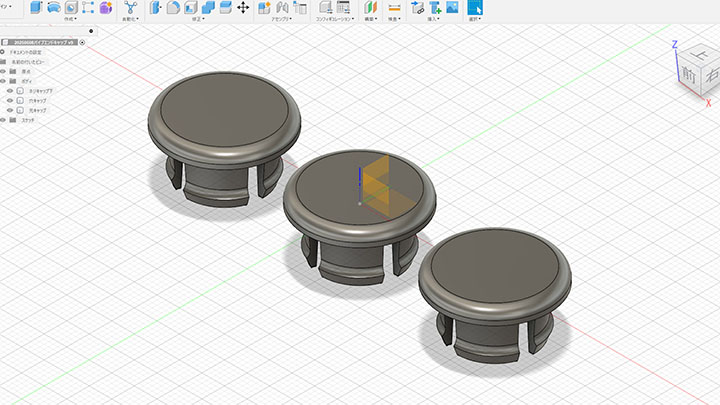This screenshot has width=720, height=405.
Task: Hide the ネジキャップ body with its eye icon
Action: click(10, 91)
